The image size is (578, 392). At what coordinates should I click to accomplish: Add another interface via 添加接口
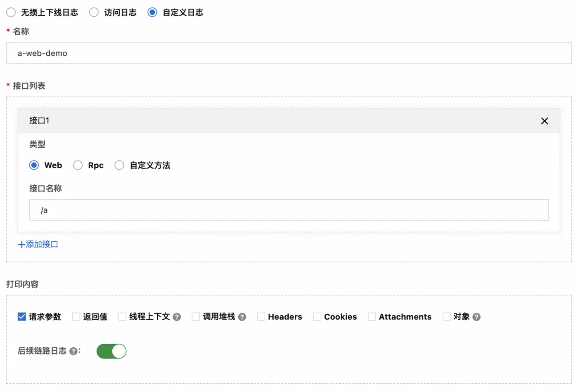38,244
